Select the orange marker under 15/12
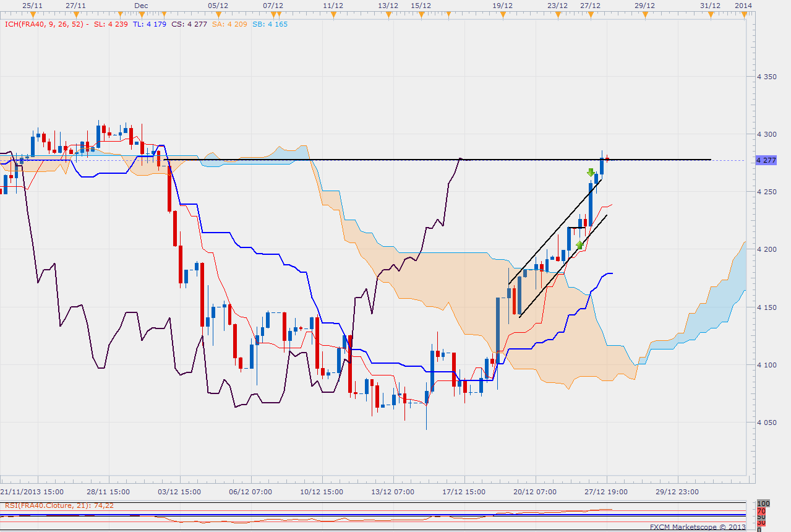Viewport: 791px width, 532px height. tap(421, 14)
